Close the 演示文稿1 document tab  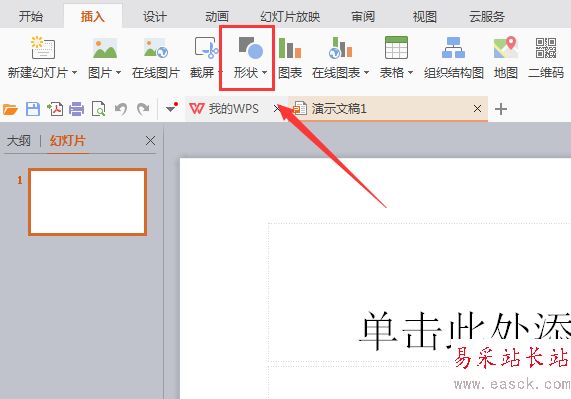[x=477, y=108]
